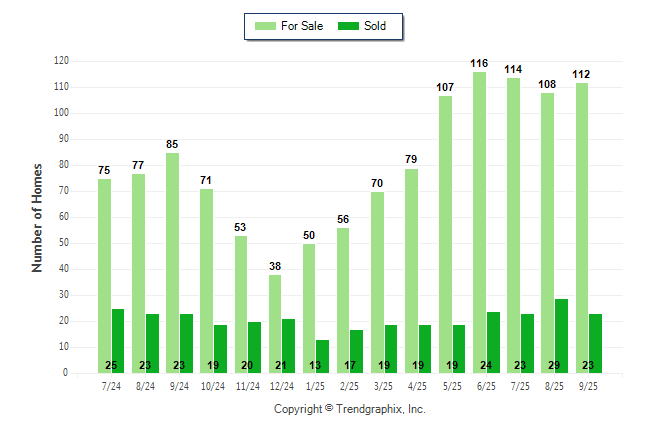
Task: Select the 6/25 For Sale bar showing 116
Action: coord(480,222)
